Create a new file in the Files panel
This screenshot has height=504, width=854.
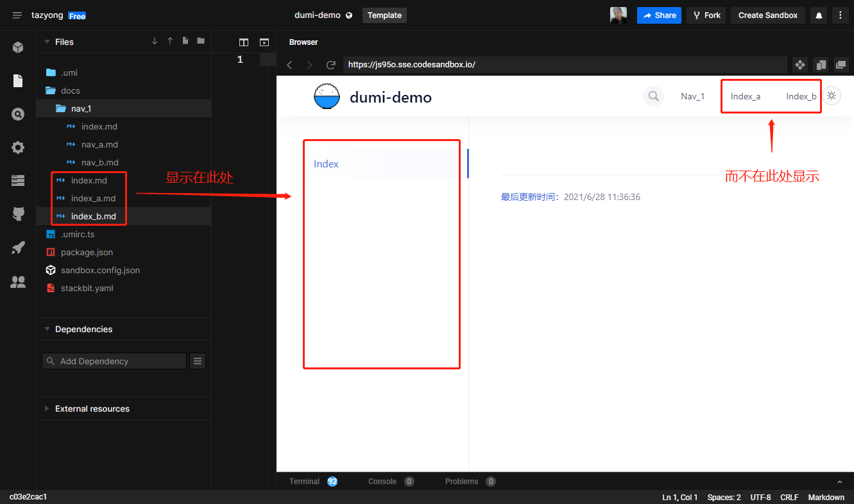pos(184,40)
